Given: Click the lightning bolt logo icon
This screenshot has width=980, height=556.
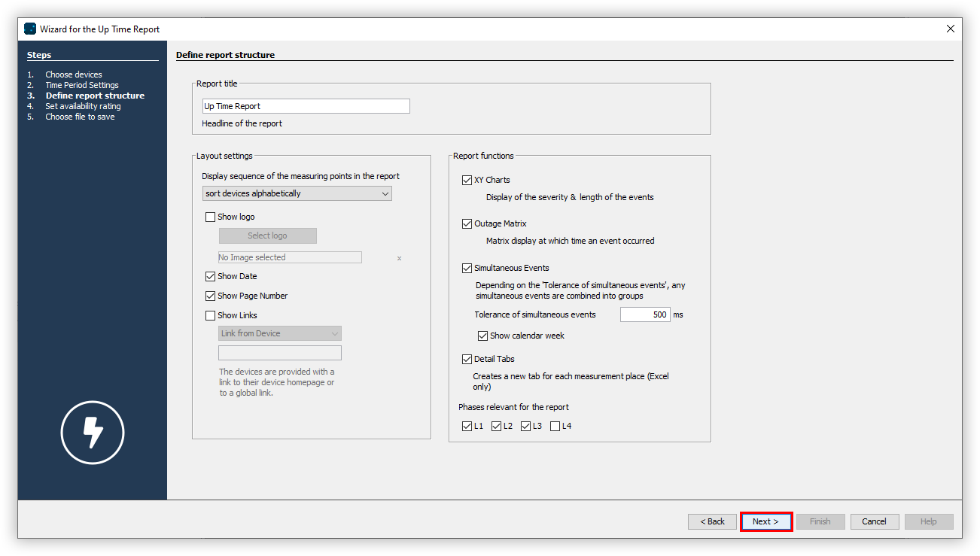Looking at the screenshot, I should (92, 433).
